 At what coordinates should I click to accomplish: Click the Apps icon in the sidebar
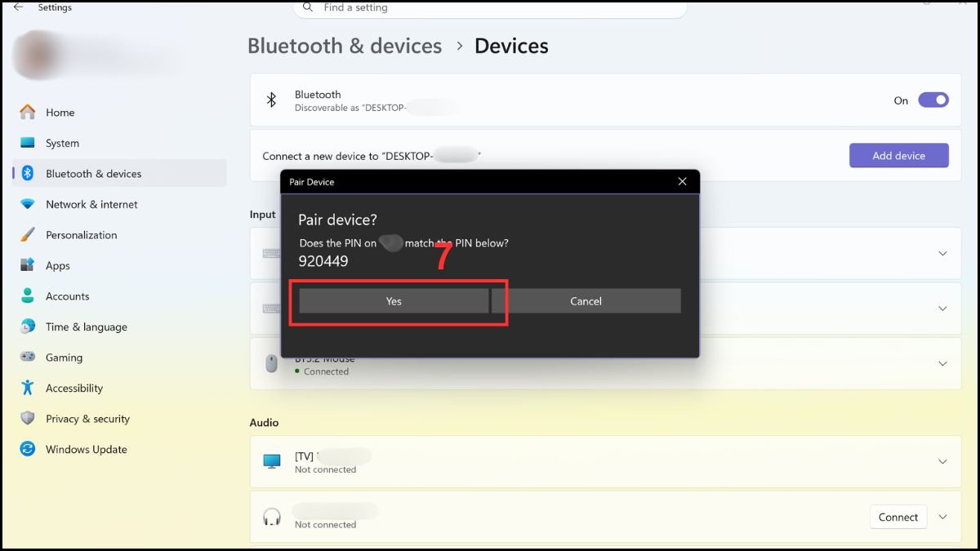(x=28, y=265)
